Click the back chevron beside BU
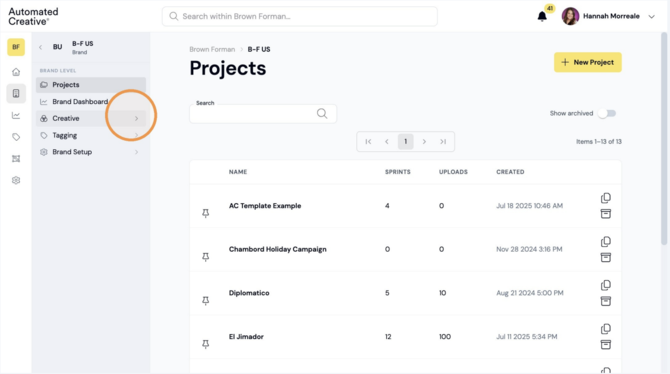This screenshot has width=670, height=374. coord(41,47)
